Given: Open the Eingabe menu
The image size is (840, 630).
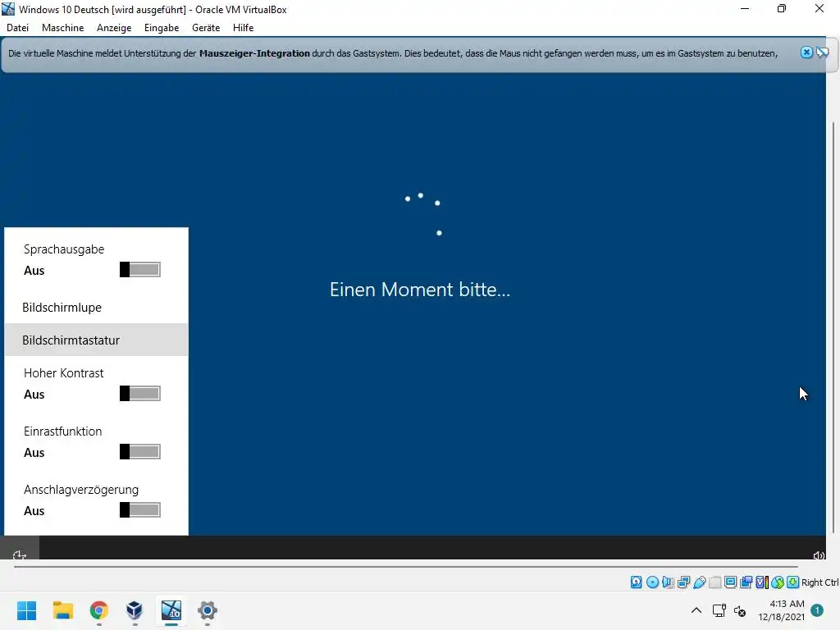Looking at the screenshot, I should point(162,28).
